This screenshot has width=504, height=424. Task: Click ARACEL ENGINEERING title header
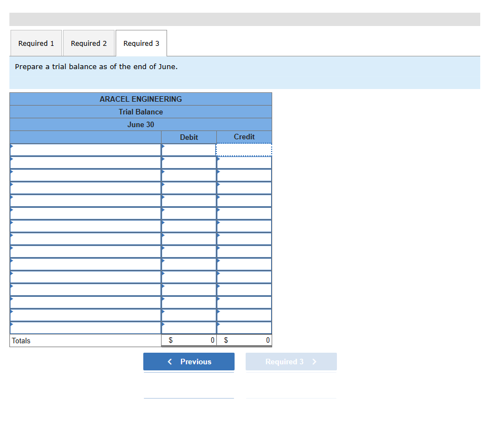tap(141, 99)
